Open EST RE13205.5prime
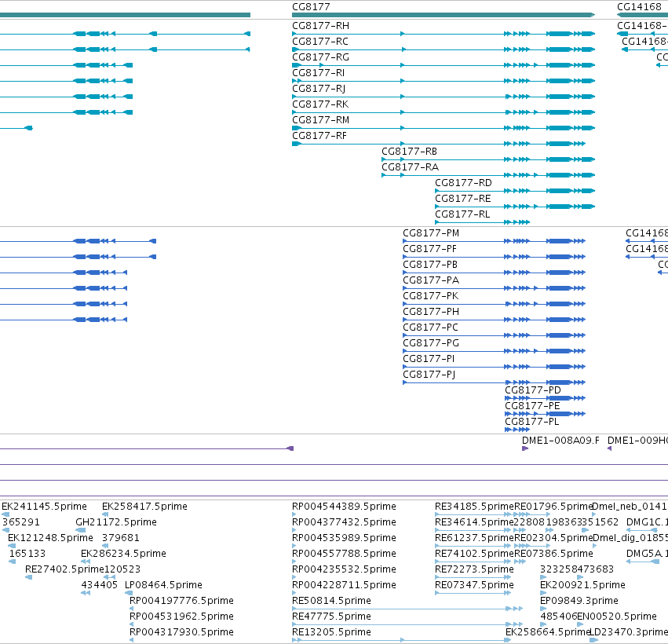 (x=331, y=632)
